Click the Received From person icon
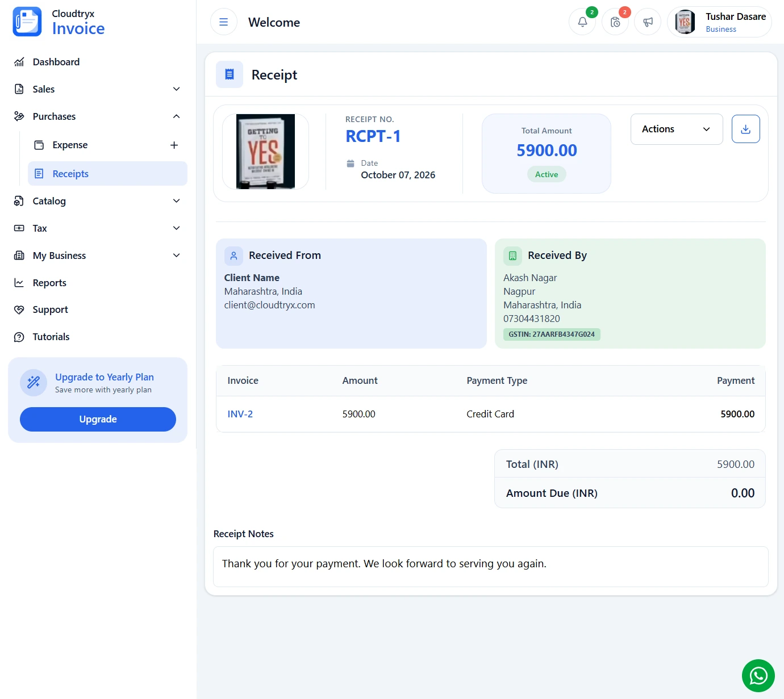Screen dimensions: 784x699 (x=233, y=256)
